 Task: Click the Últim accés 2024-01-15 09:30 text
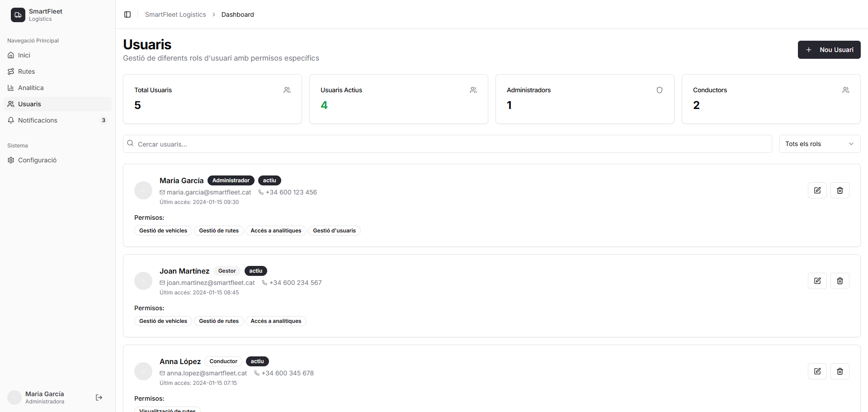pos(199,202)
